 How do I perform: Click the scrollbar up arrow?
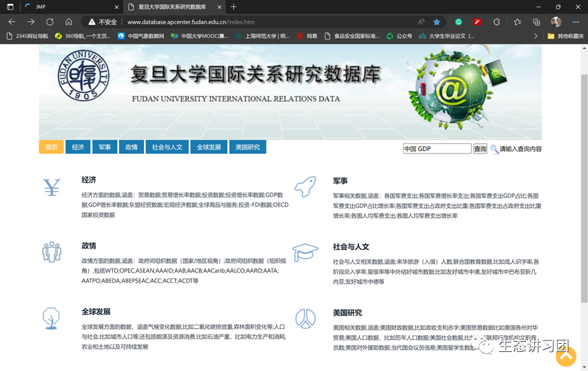584,48
